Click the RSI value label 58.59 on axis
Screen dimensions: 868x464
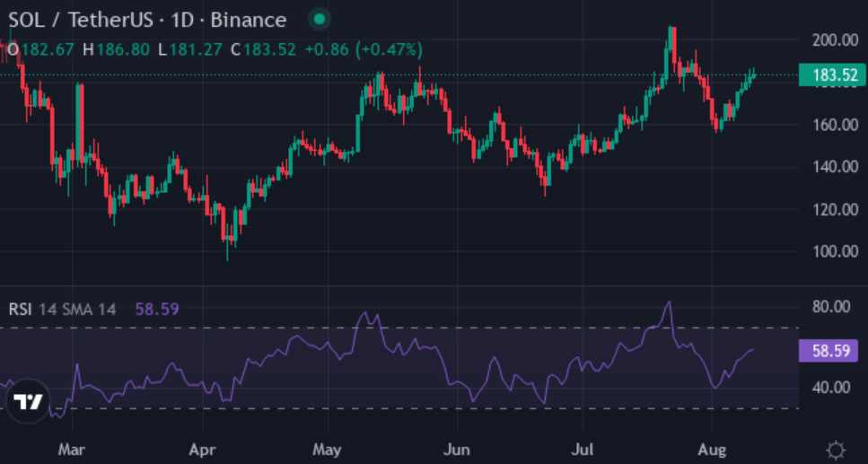[x=829, y=351]
